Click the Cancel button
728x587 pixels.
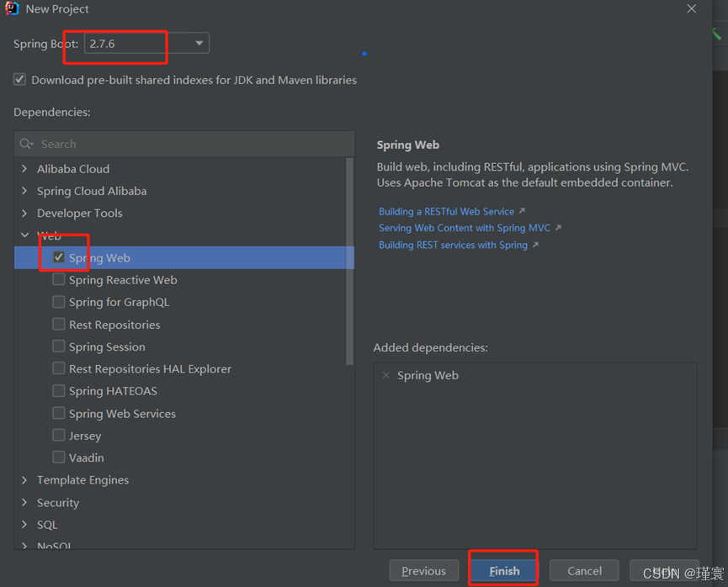tap(585, 571)
